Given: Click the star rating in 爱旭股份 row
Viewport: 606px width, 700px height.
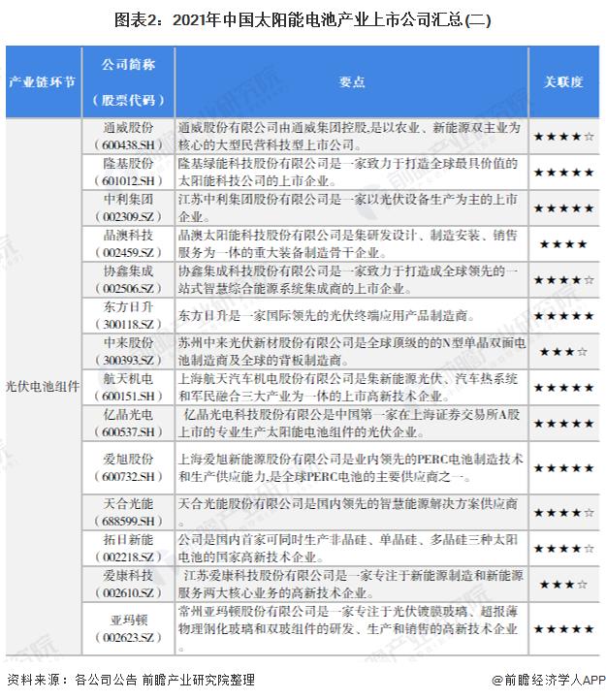Looking at the screenshot, I should (x=564, y=468).
